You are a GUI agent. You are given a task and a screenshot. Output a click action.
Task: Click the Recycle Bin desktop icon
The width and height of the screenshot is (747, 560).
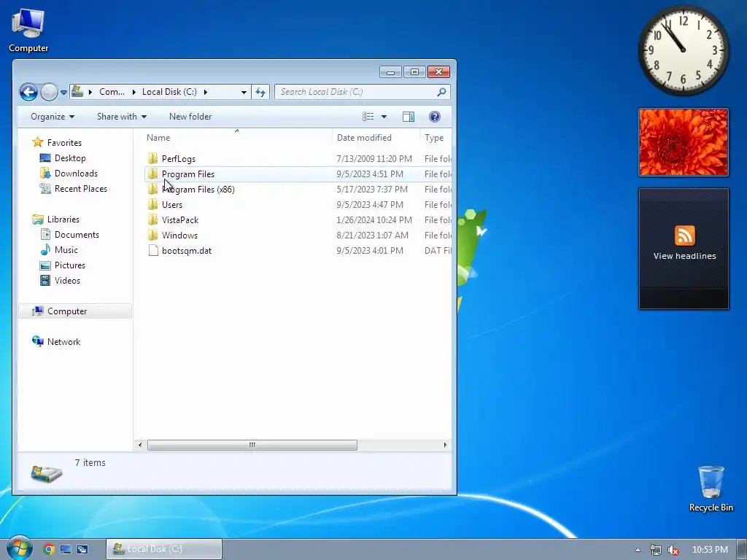click(711, 489)
